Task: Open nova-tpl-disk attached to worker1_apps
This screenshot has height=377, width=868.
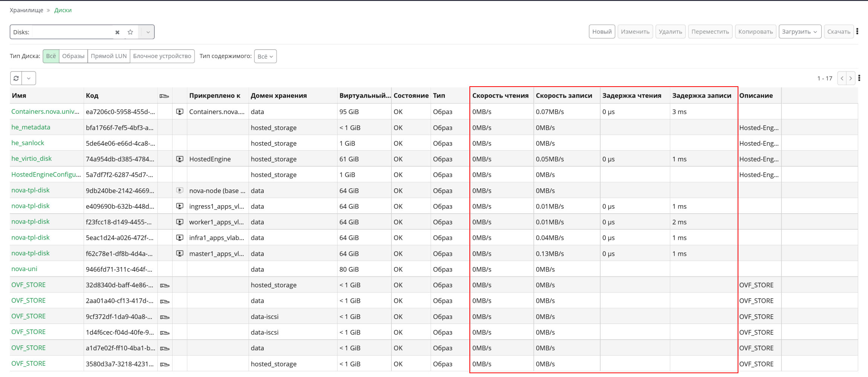Action: [31, 221]
